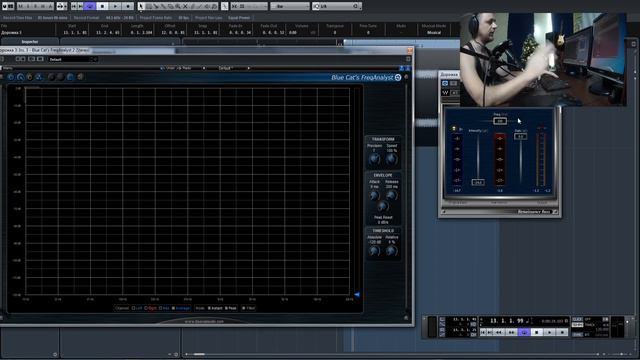Click the main position display in transport panel
This screenshot has width=640, height=360.
tap(507, 321)
